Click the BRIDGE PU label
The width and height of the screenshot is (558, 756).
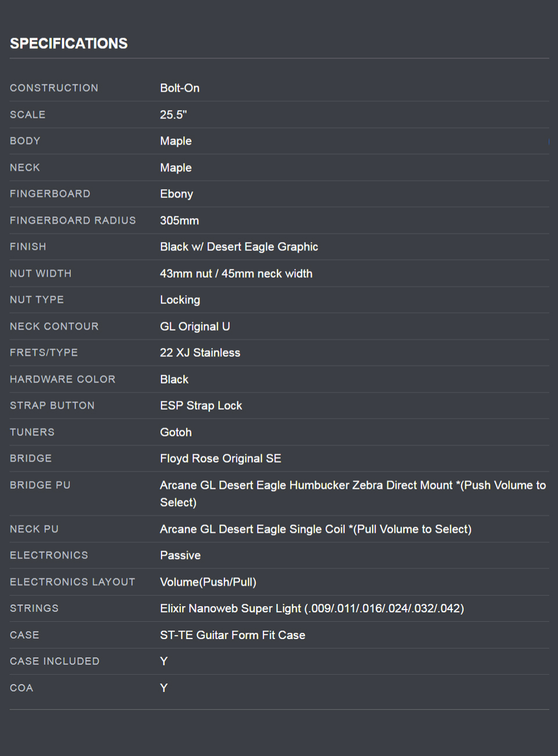pos(40,485)
